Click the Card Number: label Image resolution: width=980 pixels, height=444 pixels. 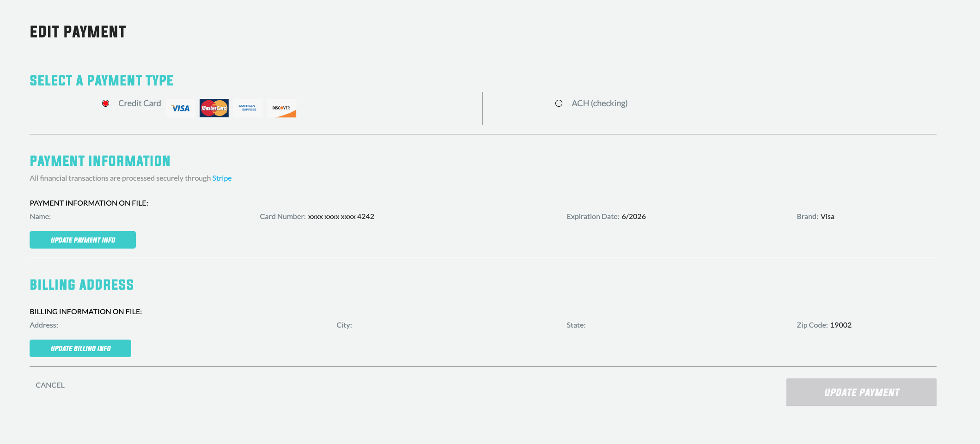tap(283, 217)
